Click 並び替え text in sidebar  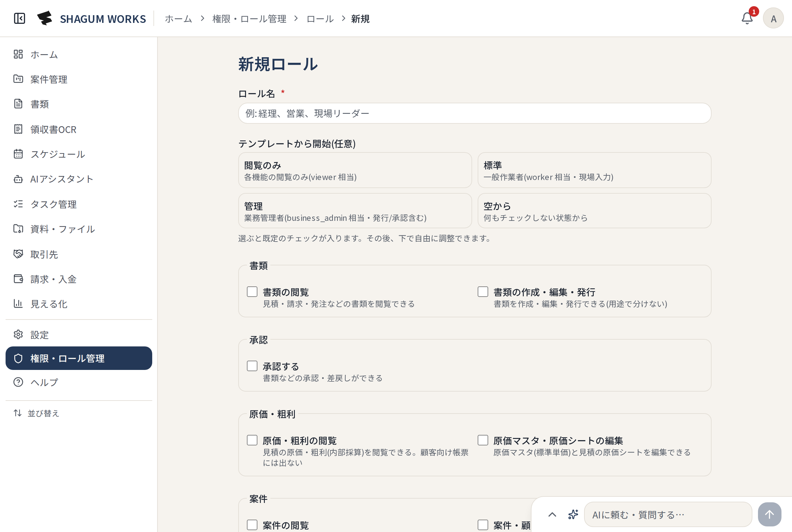(x=43, y=413)
